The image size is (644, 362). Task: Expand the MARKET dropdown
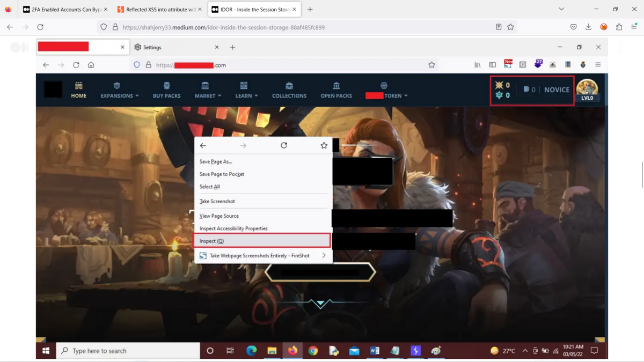coord(208,90)
